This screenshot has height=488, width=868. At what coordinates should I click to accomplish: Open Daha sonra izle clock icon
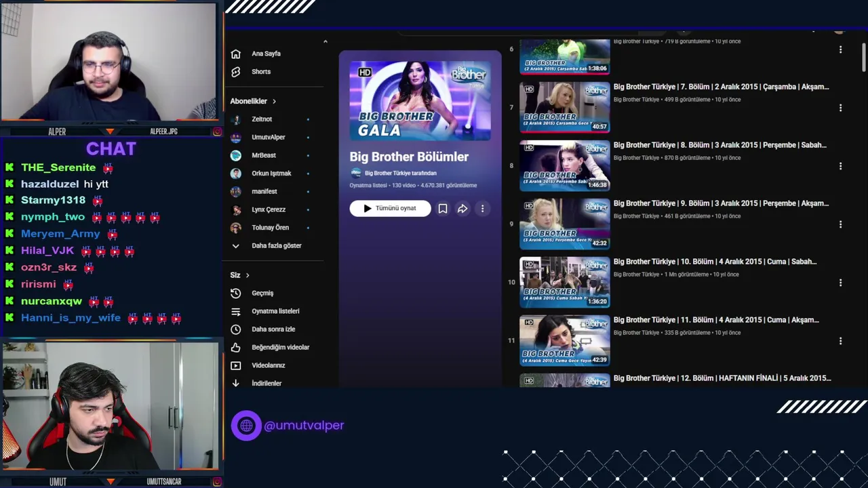[235, 329]
